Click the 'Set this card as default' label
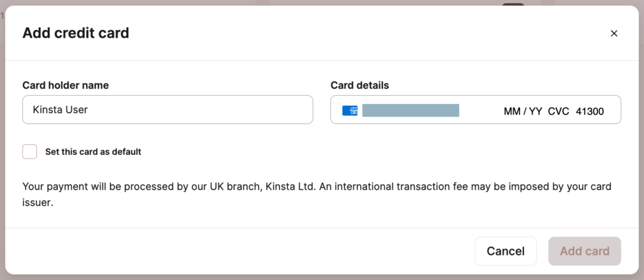644x280 pixels. [x=93, y=152]
